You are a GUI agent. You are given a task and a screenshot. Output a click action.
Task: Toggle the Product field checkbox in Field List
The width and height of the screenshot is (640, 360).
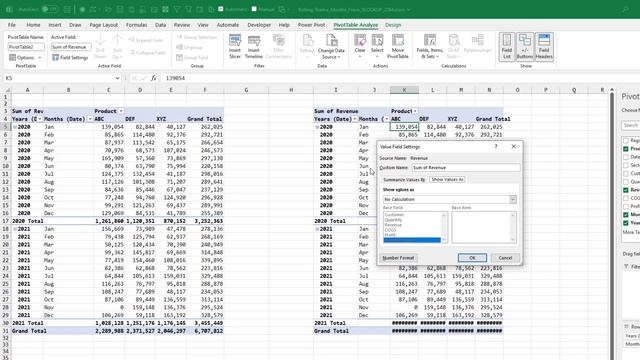click(625, 149)
